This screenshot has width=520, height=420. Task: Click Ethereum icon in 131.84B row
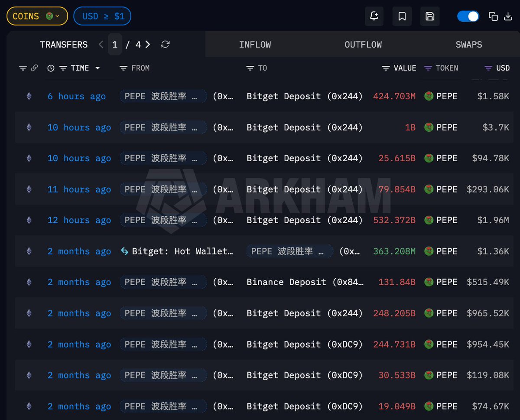coord(29,282)
